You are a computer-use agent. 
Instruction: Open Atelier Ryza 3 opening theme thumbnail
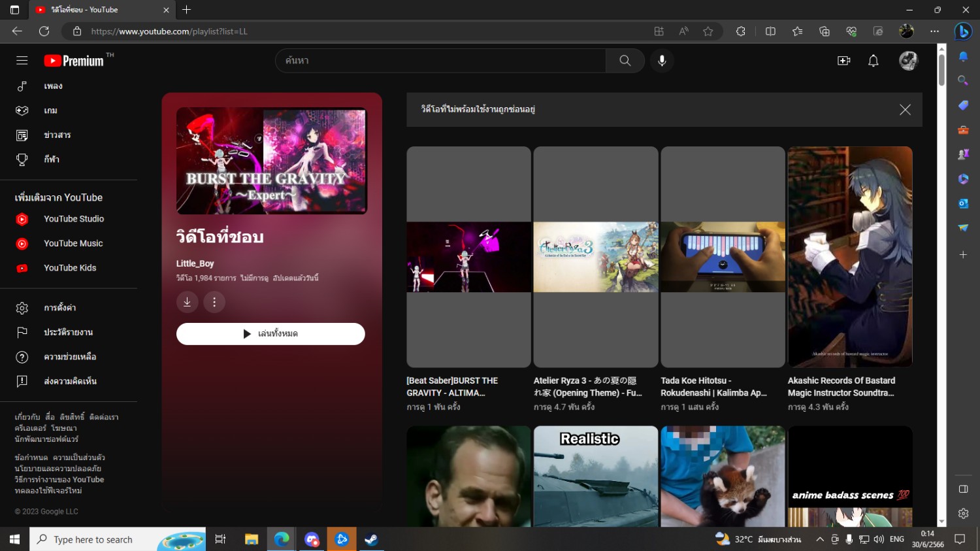point(596,257)
